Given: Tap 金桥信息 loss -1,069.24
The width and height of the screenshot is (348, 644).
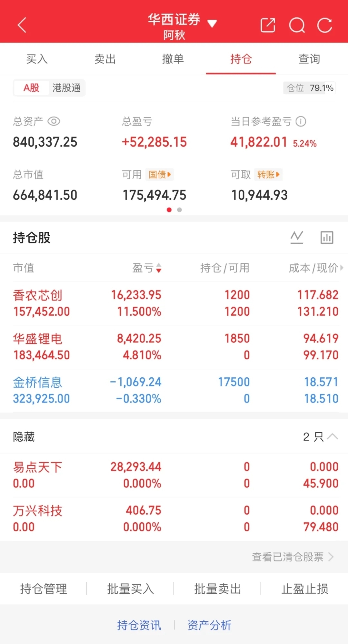Looking at the screenshot, I should point(135,382).
